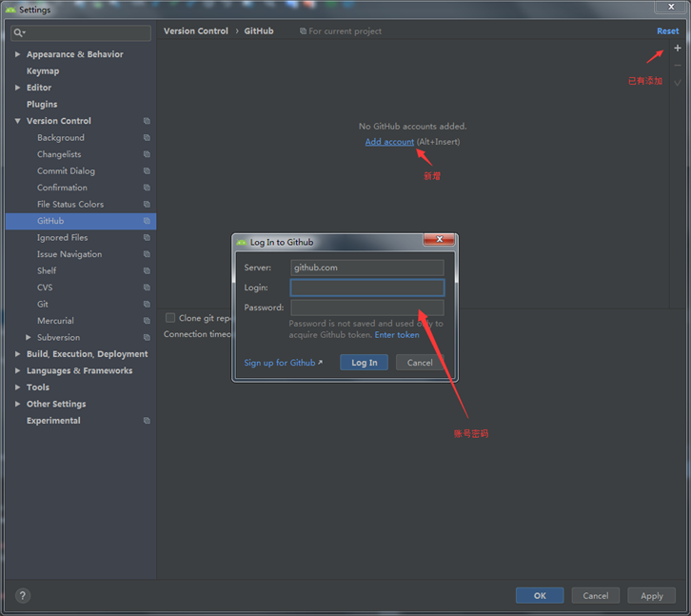691x616 pixels.
Task: Click project-level icon in File Status Colors row
Action: [147, 204]
